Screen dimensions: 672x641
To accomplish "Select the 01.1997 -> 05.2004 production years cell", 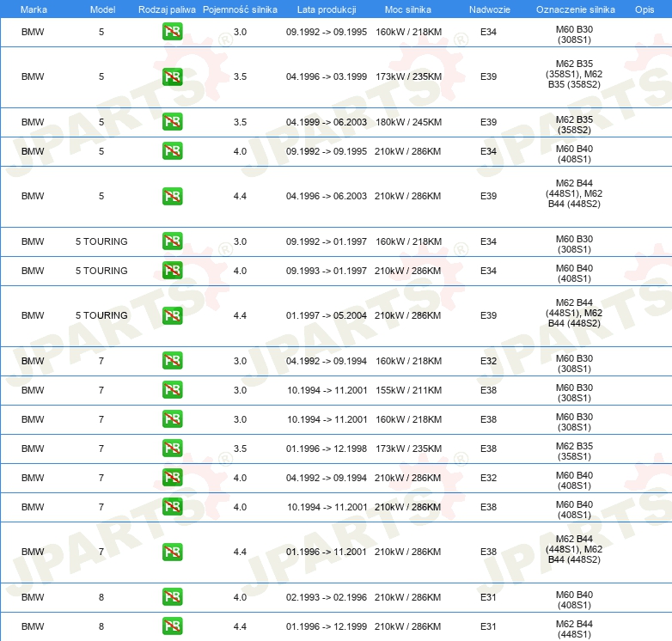I will click(327, 316).
